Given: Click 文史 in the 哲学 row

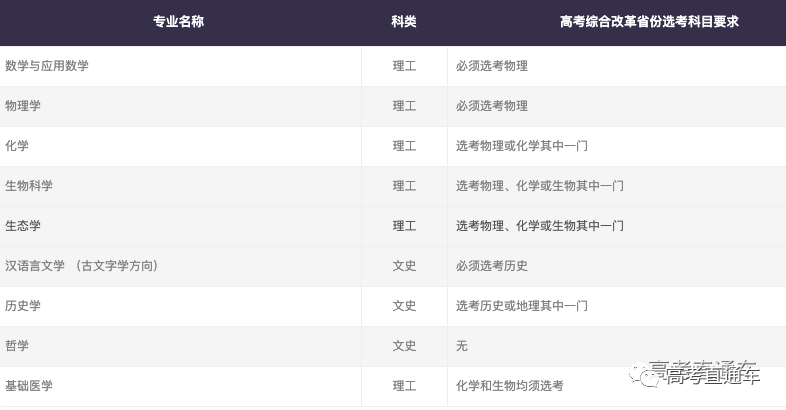Looking at the screenshot, I should pos(405,346).
